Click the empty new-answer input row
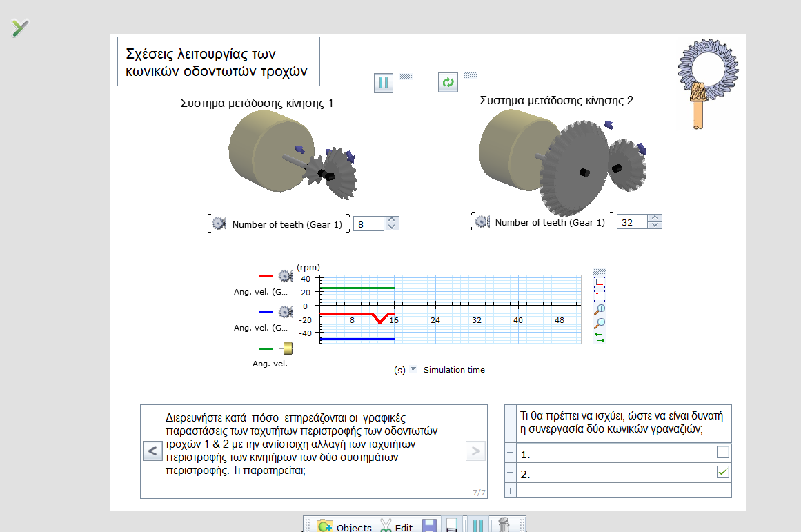 (624, 491)
